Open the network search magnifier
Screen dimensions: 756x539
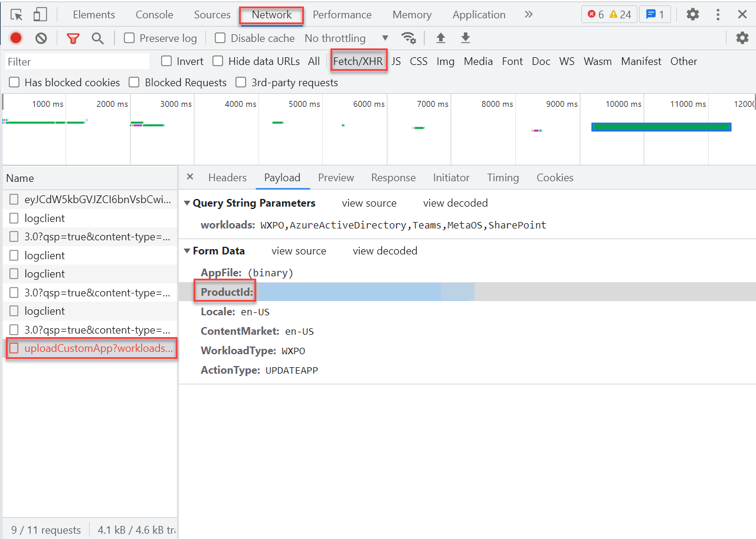pos(98,38)
